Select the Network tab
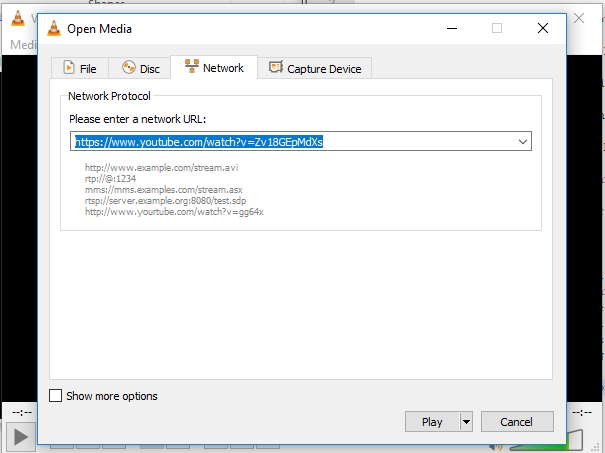Screen dimensions: 605x453 click(x=214, y=68)
